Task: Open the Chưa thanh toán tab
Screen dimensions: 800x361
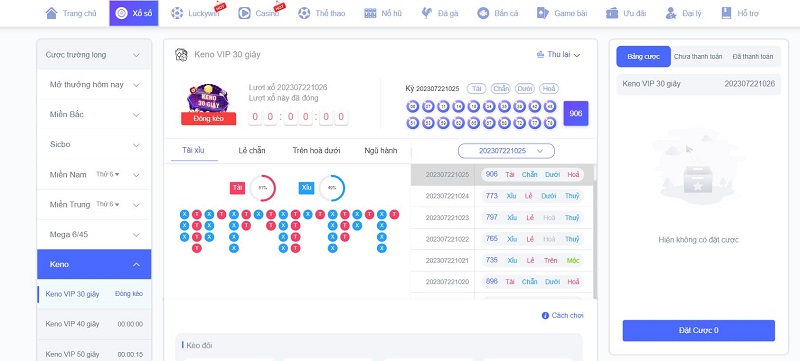Action: (x=698, y=57)
